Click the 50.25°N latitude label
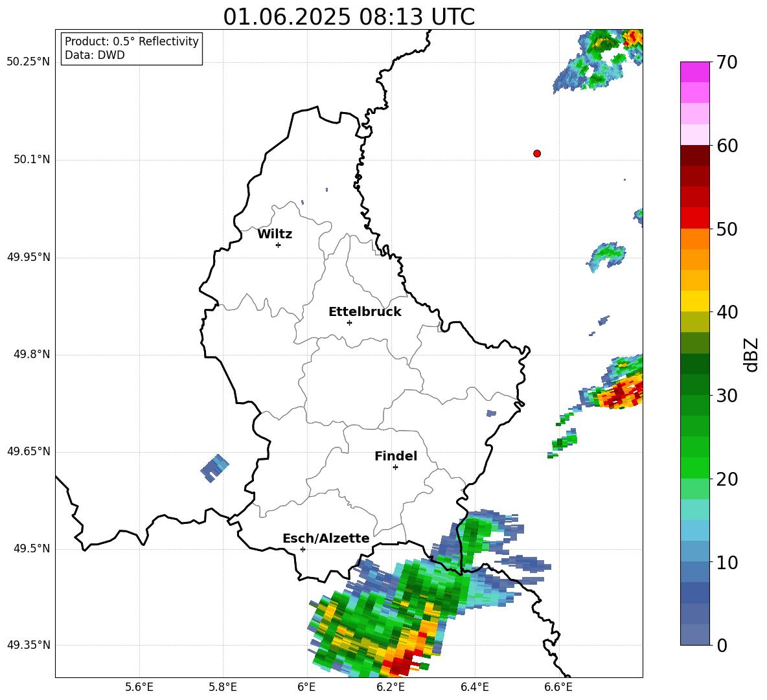Viewport: 767px width, 700px height. [x=29, y=62]
